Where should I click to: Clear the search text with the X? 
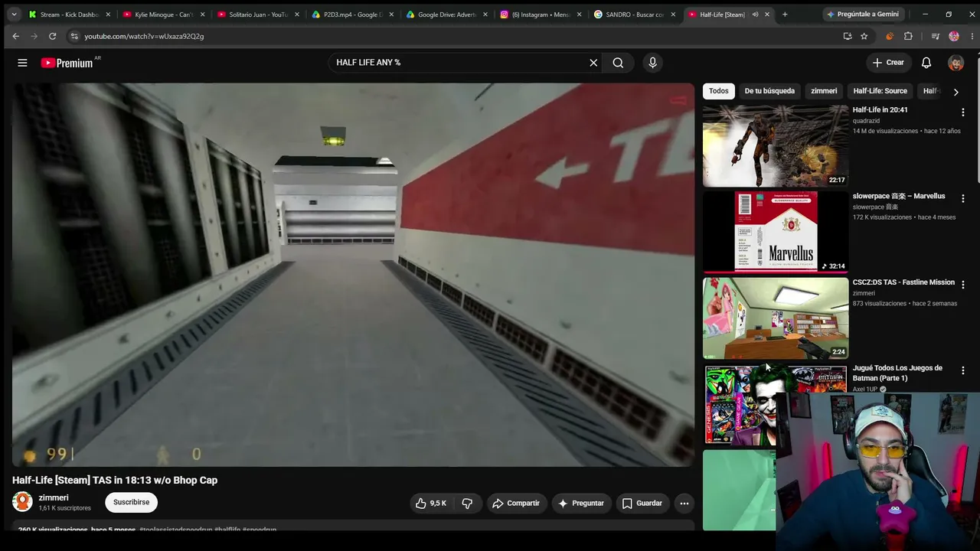pos(593,63)
